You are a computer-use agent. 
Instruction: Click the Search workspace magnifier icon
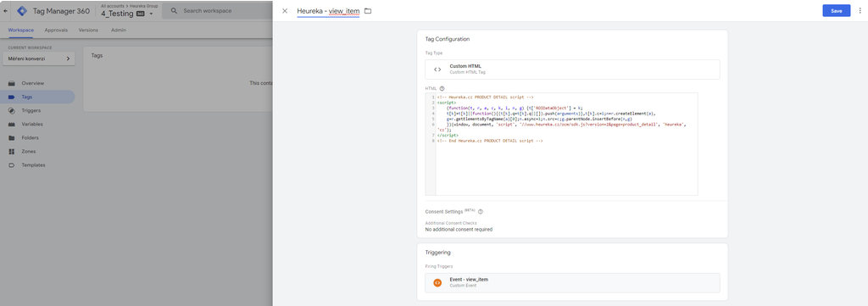pyautogui.click(x=174, y=10)
